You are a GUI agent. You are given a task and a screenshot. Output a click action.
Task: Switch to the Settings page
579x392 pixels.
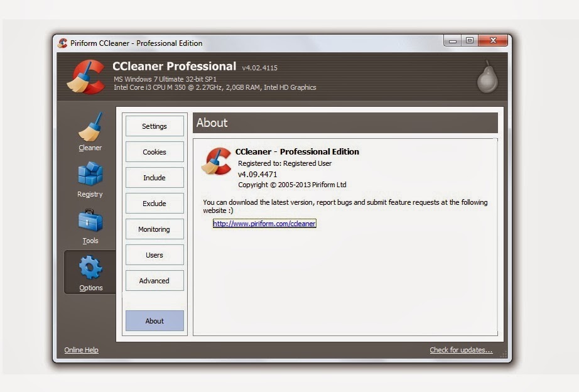tap(154, 126)
